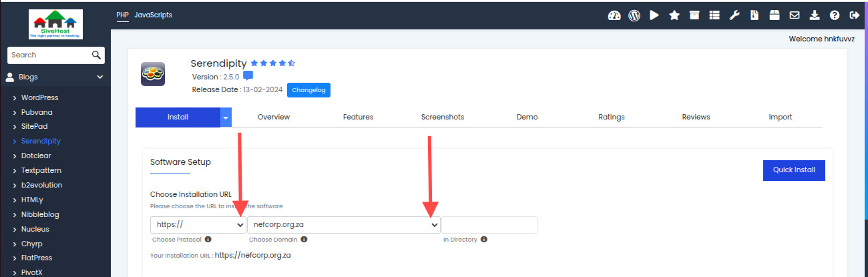Image resolution: width=868 pixels, height=277 pixels.
Task: Click the Choose Protocol info icon
Action: point(208,239)
